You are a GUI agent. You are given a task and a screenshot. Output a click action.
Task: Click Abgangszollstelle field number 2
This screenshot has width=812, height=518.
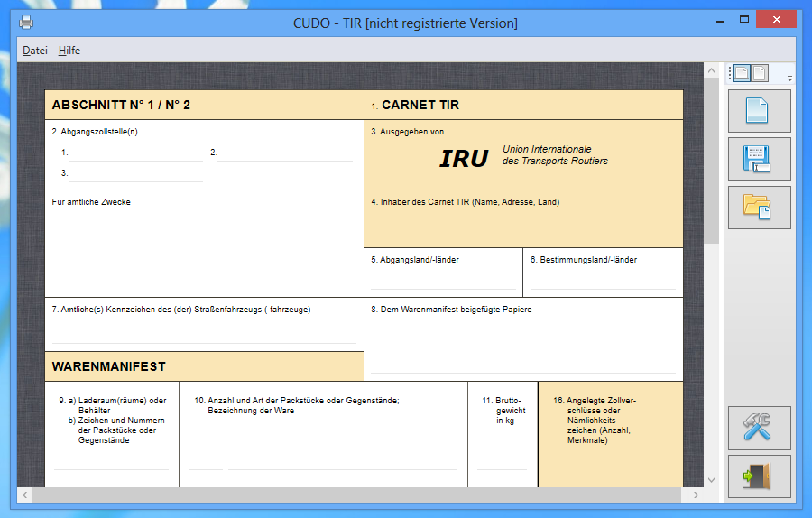coord(285,153)
